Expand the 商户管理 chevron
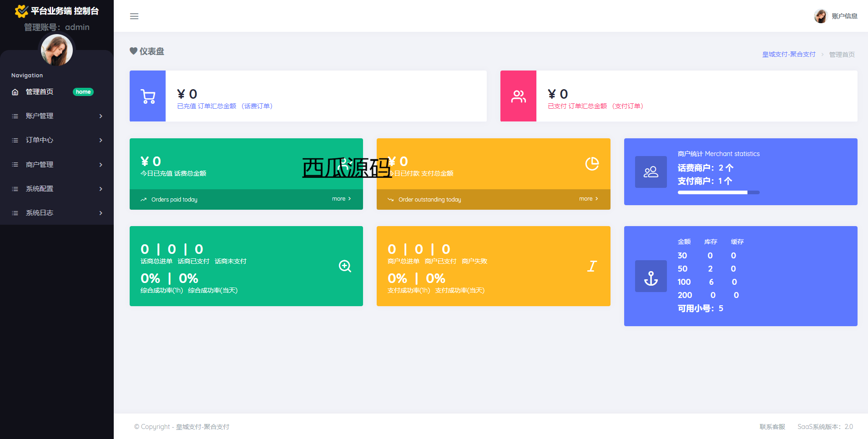Image resolution: width=868 pixels, height=439 pixels. tap(101, 165)
